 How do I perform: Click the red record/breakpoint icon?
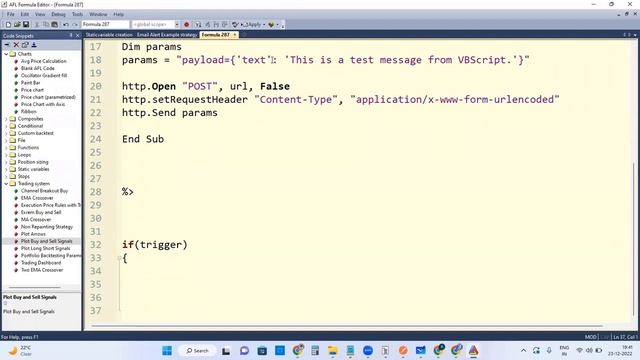pos(187,25)
